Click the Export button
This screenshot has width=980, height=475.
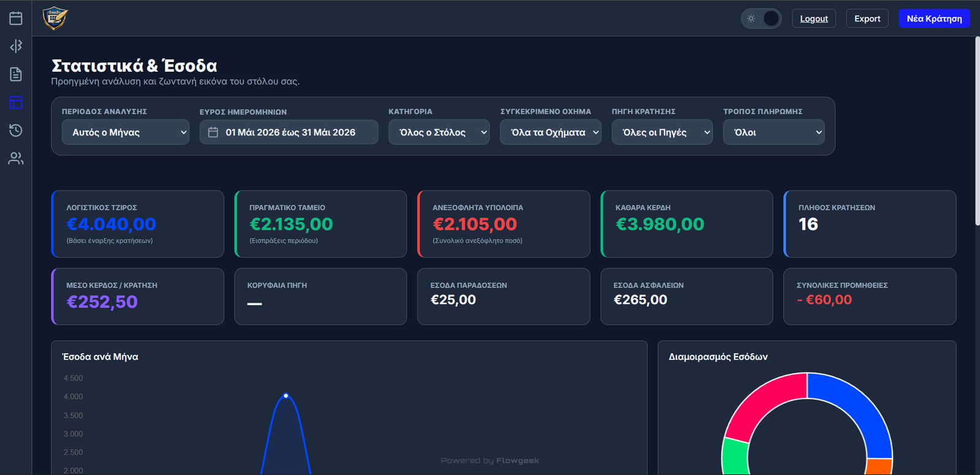point(867,18)
